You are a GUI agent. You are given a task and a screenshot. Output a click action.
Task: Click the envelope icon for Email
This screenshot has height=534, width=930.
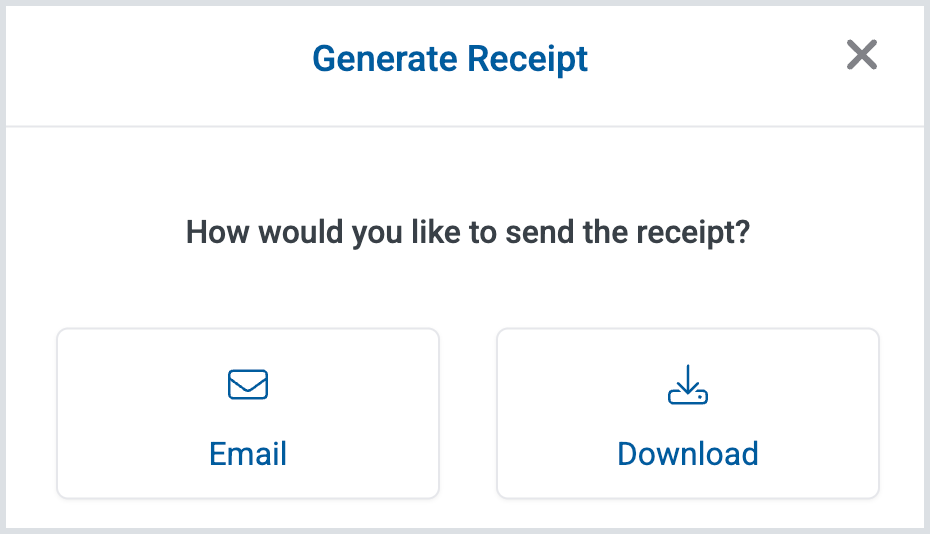248,385
